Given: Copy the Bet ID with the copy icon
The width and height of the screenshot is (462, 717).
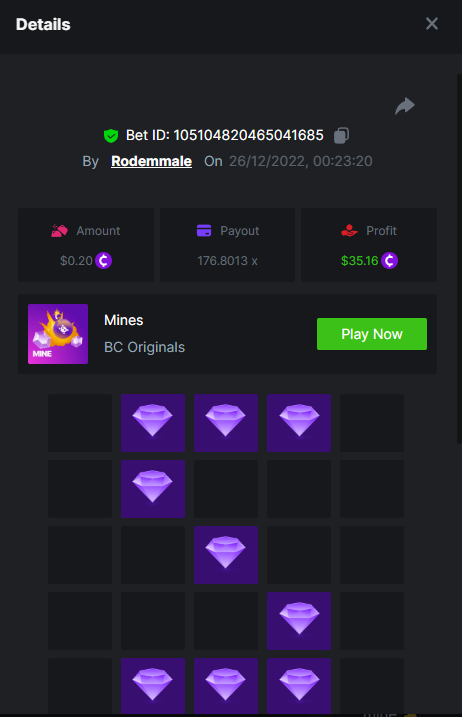Looking at the screenshot, I should click(x=341, y=135).
